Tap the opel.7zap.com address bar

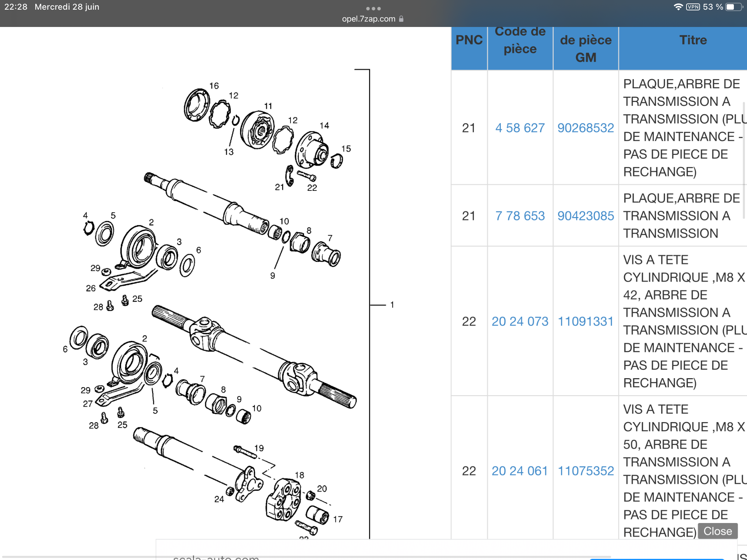point(368,19)
